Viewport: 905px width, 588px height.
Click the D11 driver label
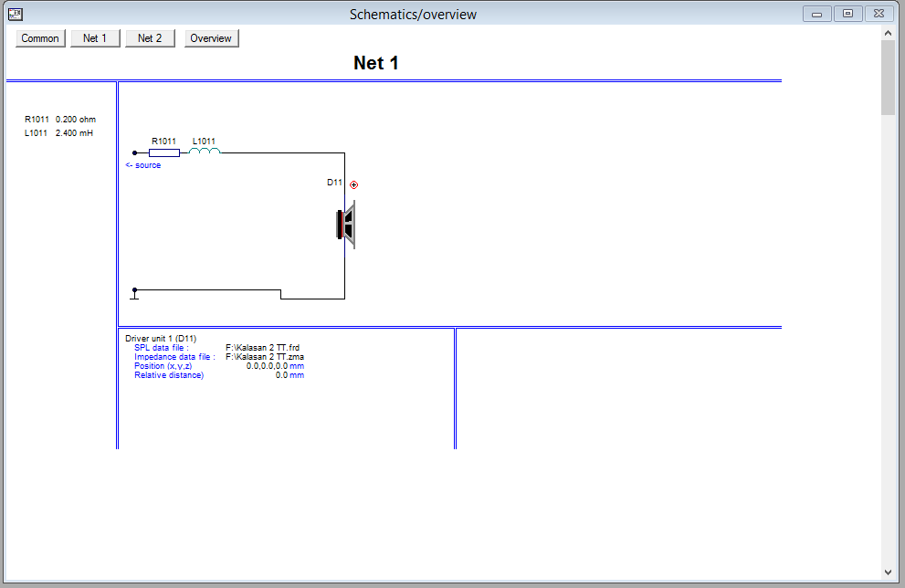coord(335,183)
